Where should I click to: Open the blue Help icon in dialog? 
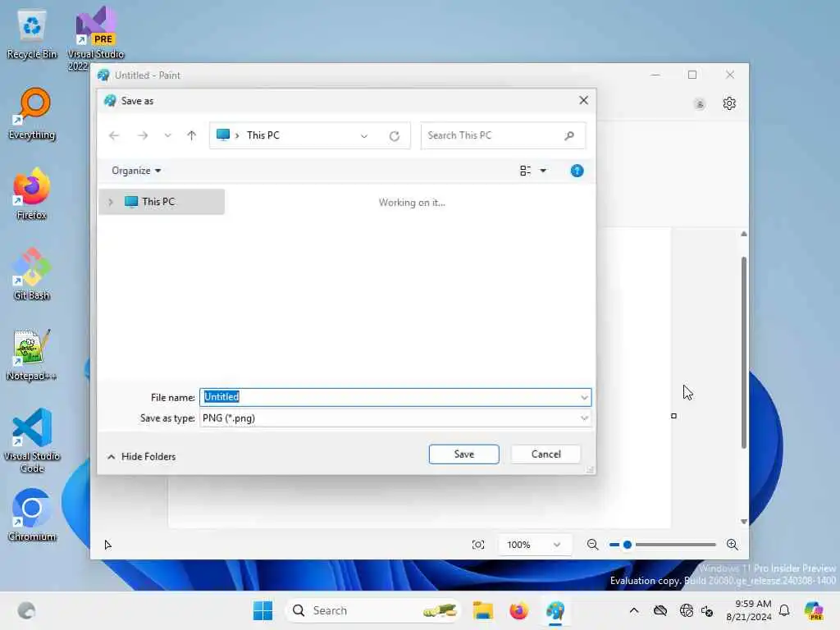(x=577, y=171)
